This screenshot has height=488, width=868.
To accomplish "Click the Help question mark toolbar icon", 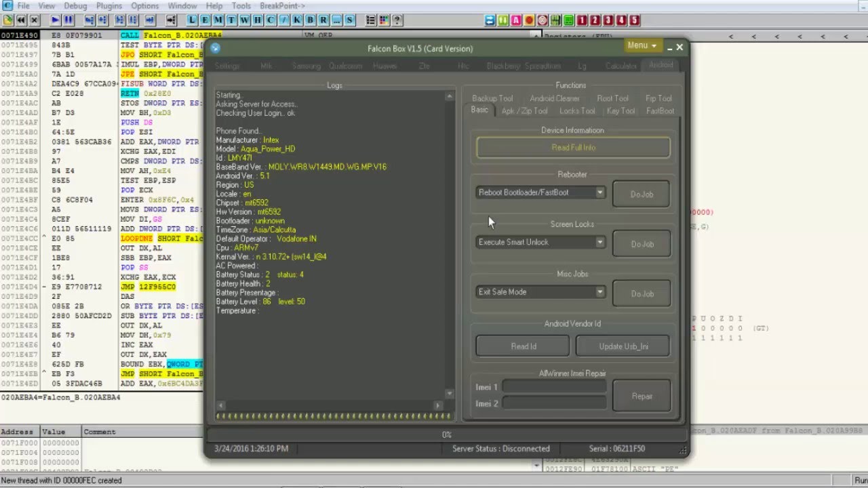I will pos(397,20).
